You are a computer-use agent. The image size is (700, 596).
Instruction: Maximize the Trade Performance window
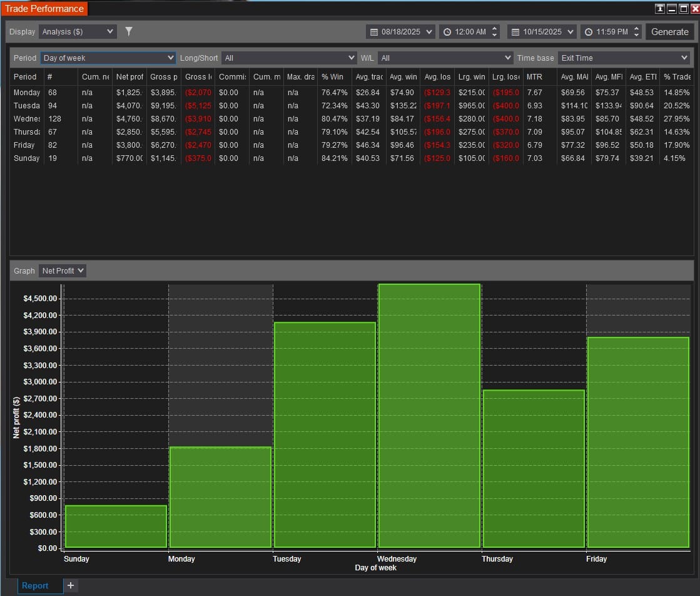coord(682,8)
